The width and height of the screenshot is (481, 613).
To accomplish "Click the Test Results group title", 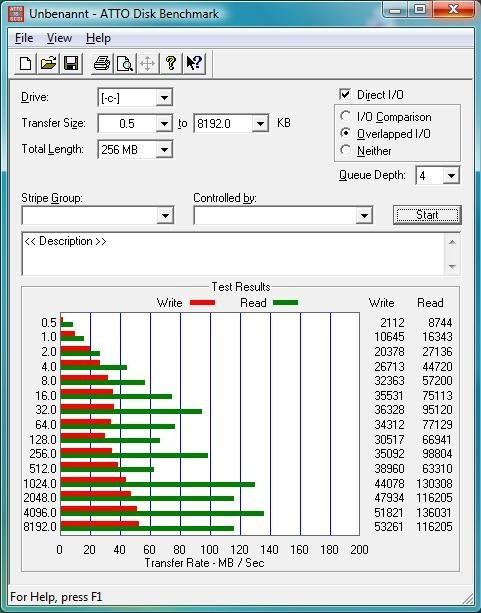I will [x=241, y=287].
